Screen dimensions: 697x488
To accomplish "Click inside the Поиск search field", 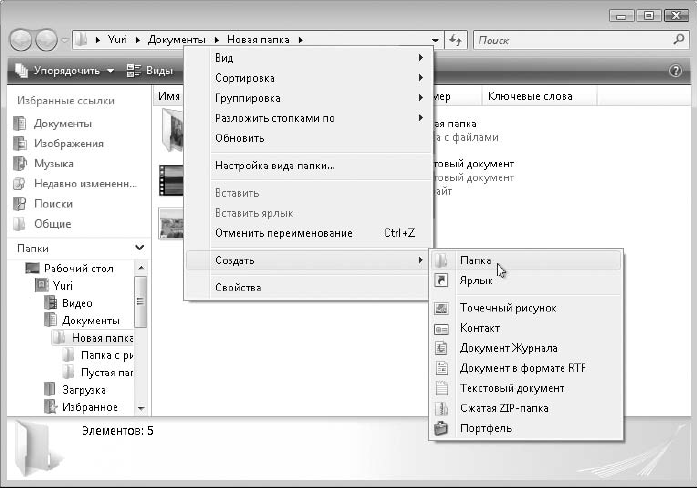I will point(573,40).
